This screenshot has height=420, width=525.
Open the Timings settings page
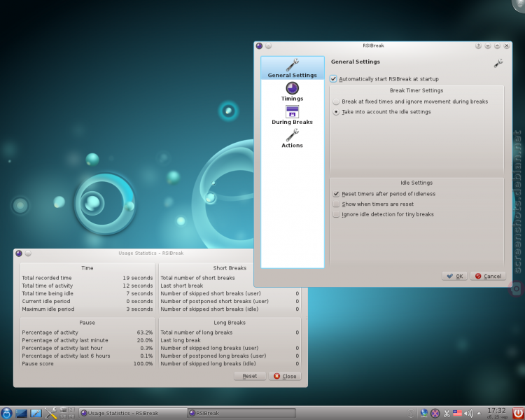(293, 92)
